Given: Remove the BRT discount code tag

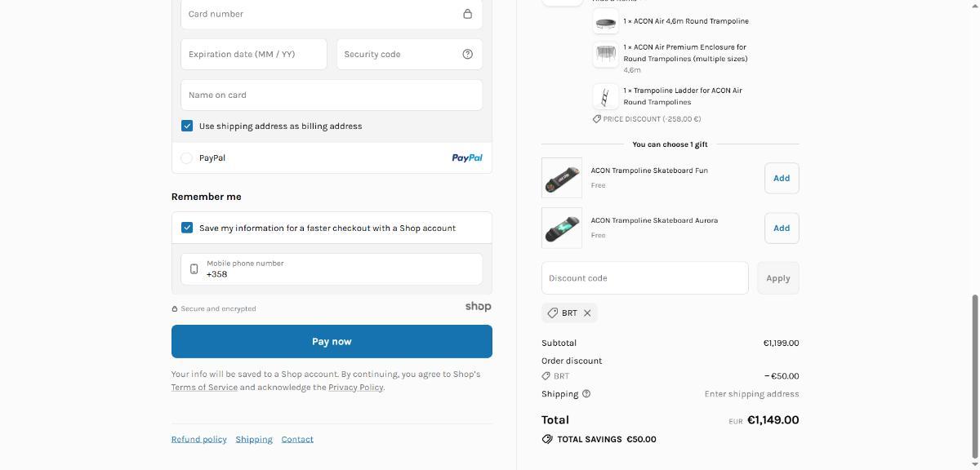Looking at the screenshot, I should tap(587, 313).
